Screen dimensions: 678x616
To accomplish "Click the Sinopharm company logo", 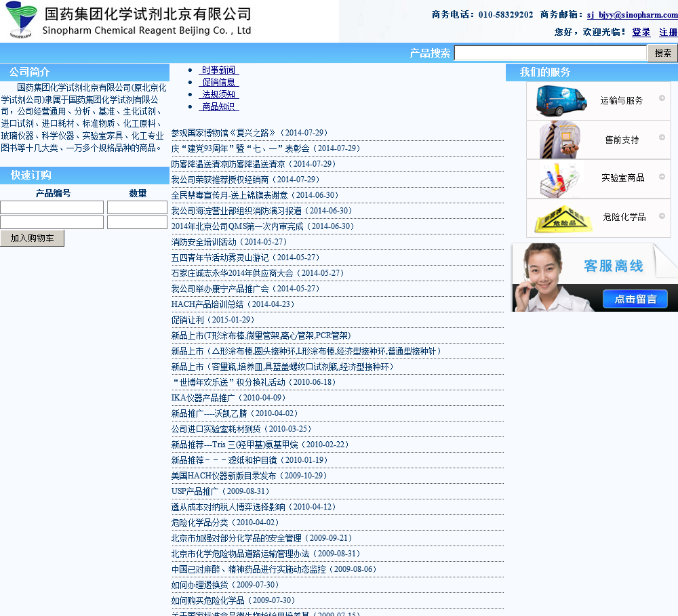I will 21,20.
